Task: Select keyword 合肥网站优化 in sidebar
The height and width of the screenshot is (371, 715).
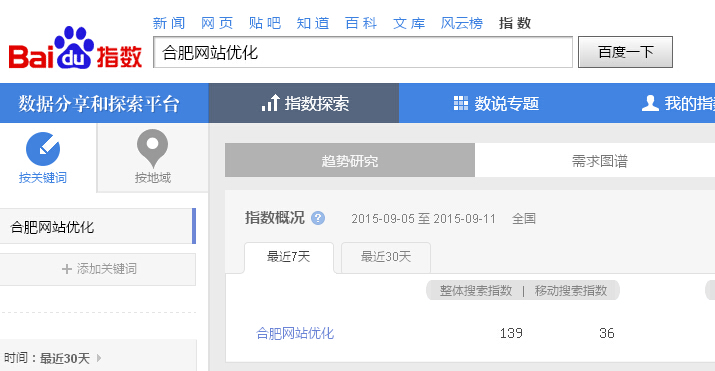Action: tap(98, 227)
